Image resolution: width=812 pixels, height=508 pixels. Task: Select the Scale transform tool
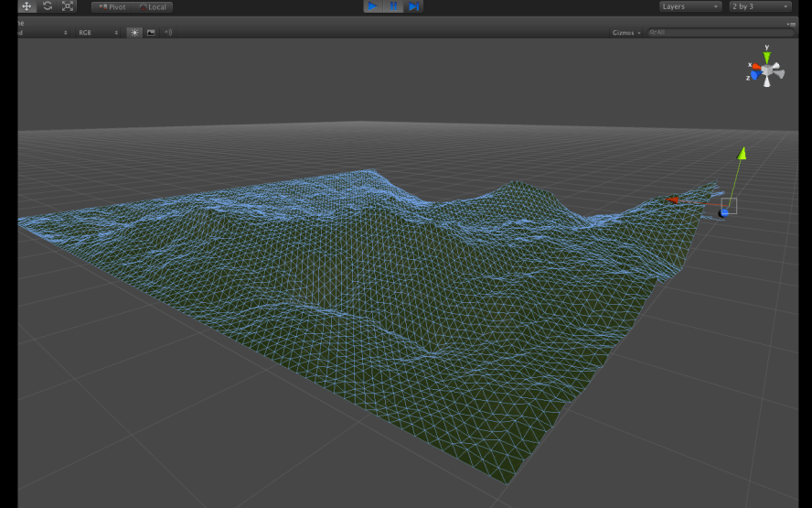coord(68,6)
